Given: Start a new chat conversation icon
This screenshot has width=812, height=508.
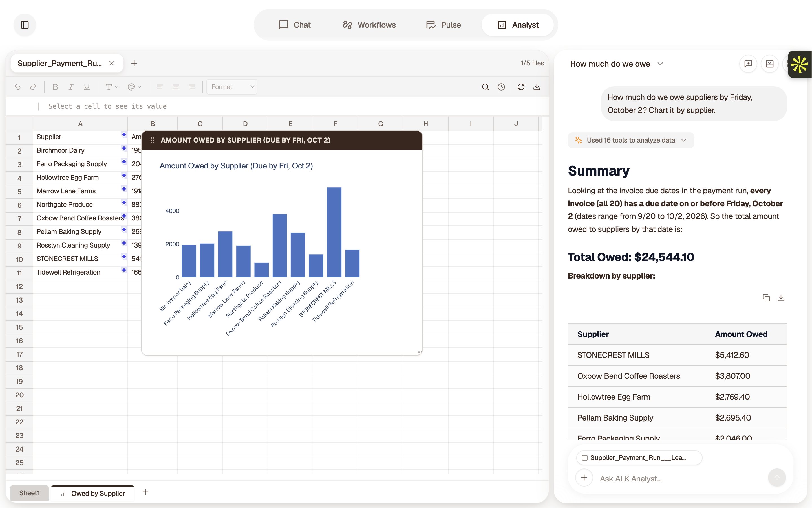Looking at the screenshot, I should click(748, 64).
